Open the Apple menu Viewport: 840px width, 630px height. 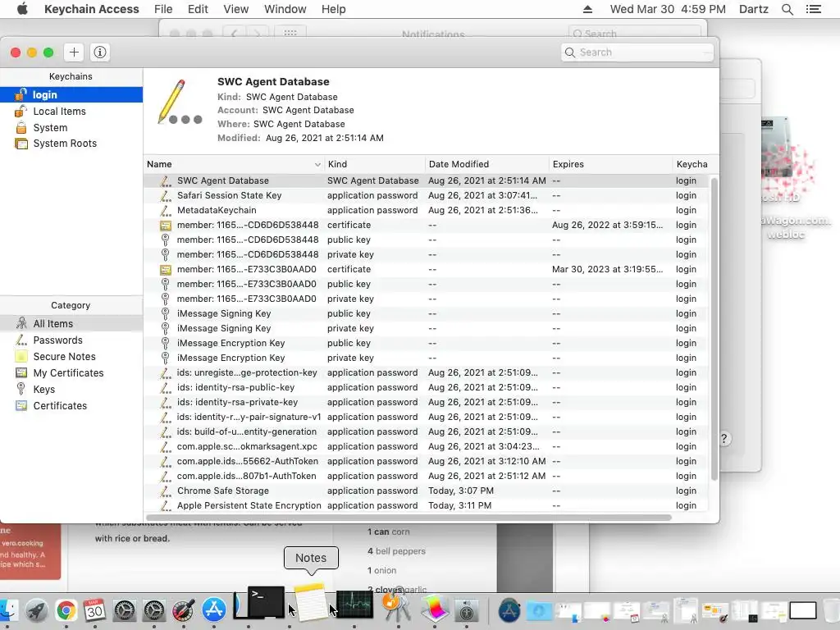tap(22, 9)
